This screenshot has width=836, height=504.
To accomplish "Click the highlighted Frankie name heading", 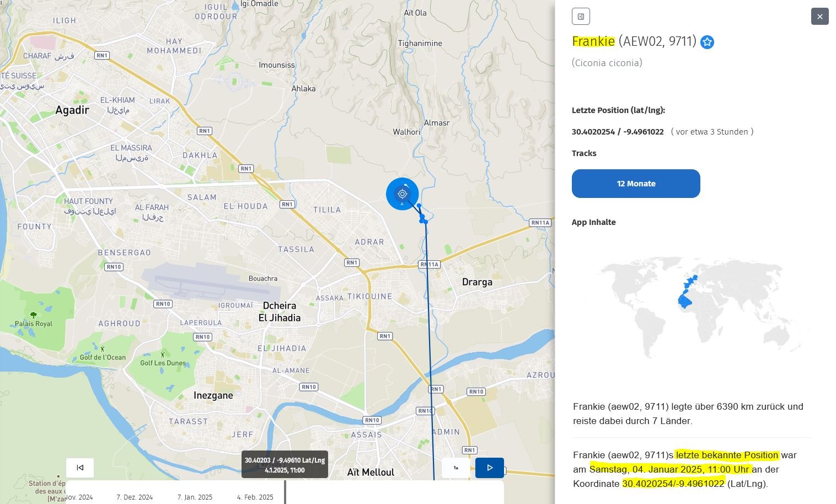I will click(x=593, y=41).
